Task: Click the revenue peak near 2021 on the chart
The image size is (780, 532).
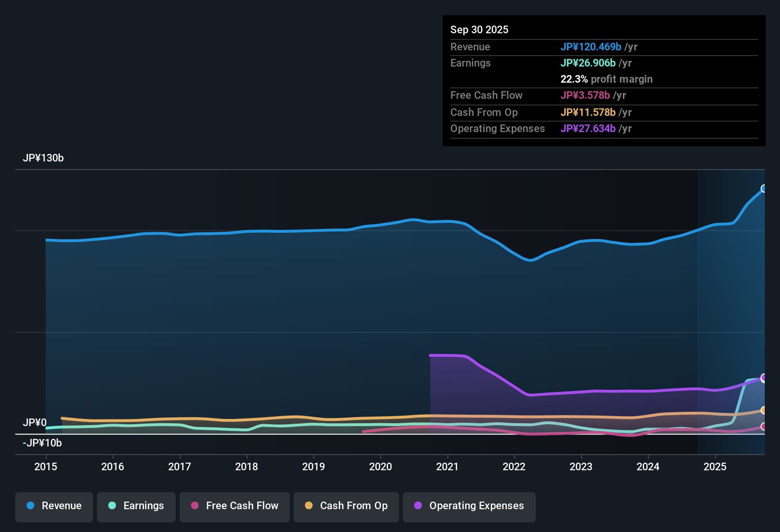Action: [412, 219]
